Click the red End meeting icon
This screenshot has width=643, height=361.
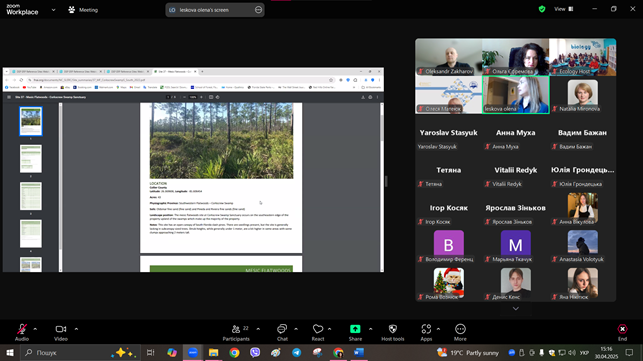click(622, 329)
